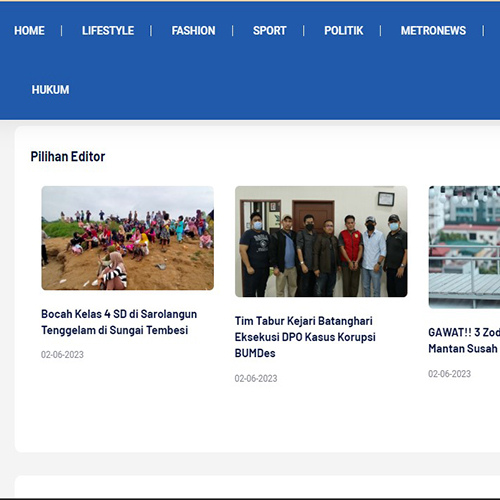The image size is (500, 500).
Task: Open the group photo thumbnail of masked men
Action: [321, 241]
